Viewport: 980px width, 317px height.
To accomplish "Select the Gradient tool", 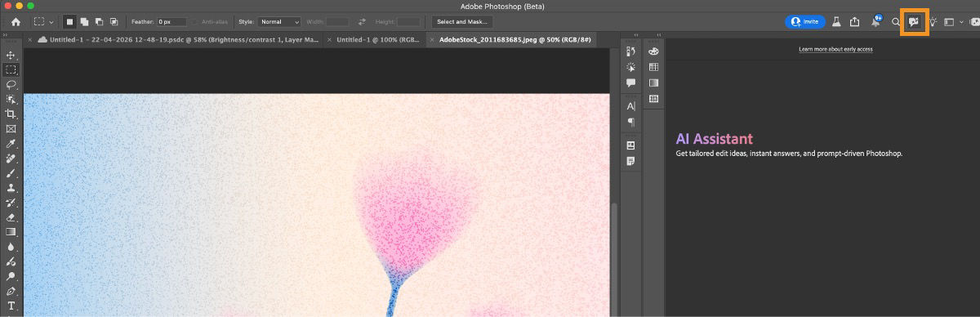I will pyautogui.click(x=11, y=232).
